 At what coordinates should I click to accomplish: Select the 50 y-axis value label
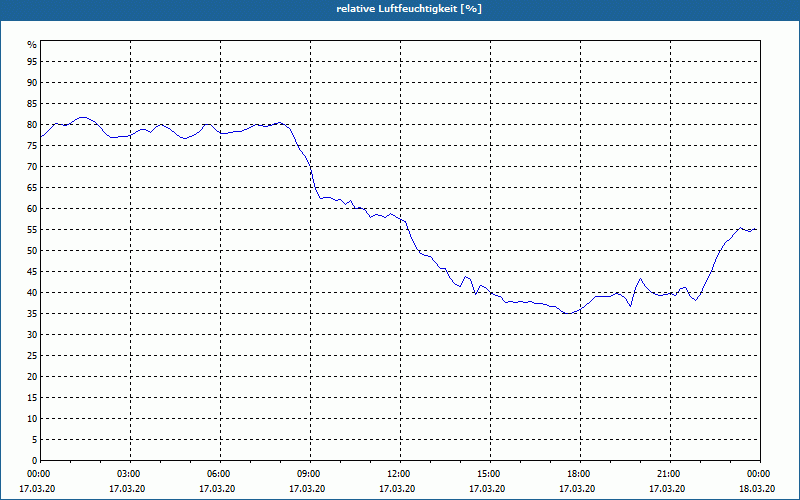32,251
